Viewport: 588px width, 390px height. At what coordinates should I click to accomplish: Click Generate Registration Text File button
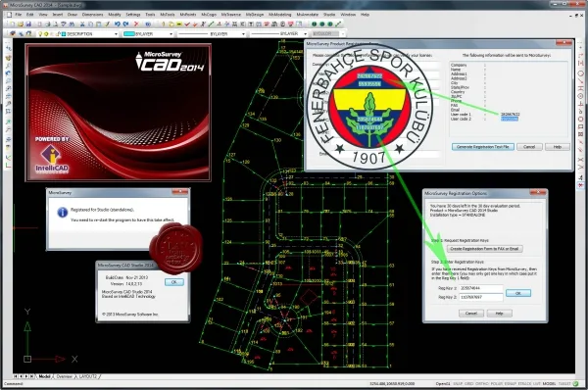[x=482, y=147]
